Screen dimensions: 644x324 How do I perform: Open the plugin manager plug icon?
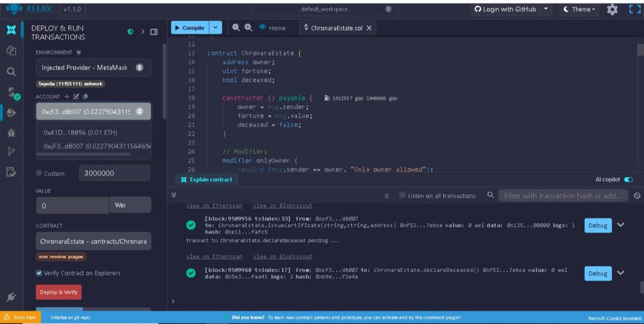[11, 296]
